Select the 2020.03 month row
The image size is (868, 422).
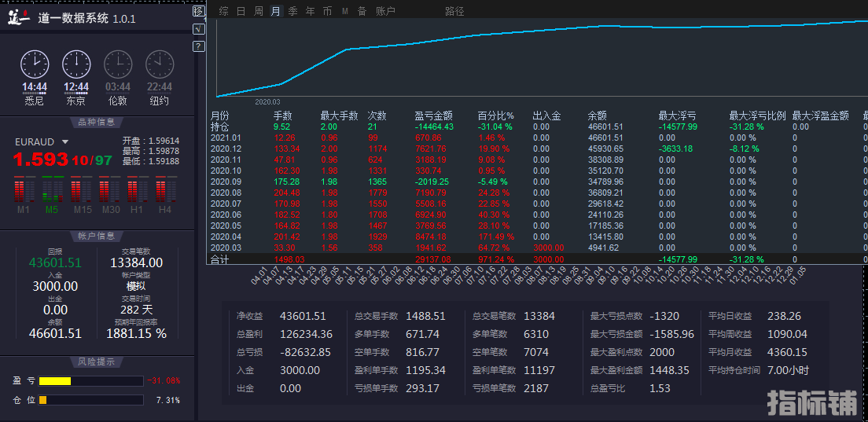tap(538, 248)
